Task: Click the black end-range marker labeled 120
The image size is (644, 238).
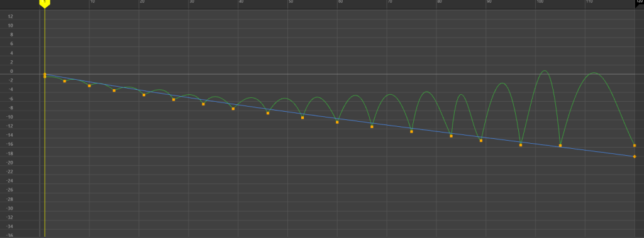Action: pyautogui.click(x=640, y=3)
